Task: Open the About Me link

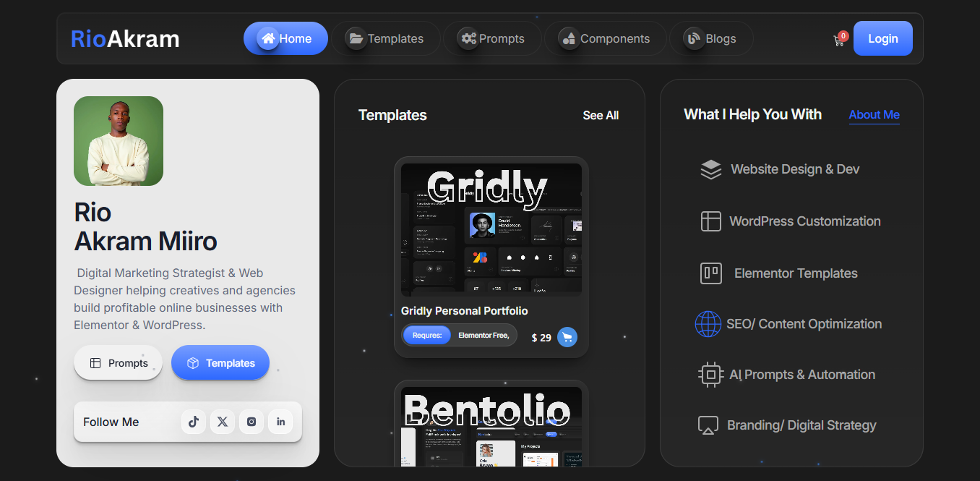Action: click(874, 114)
